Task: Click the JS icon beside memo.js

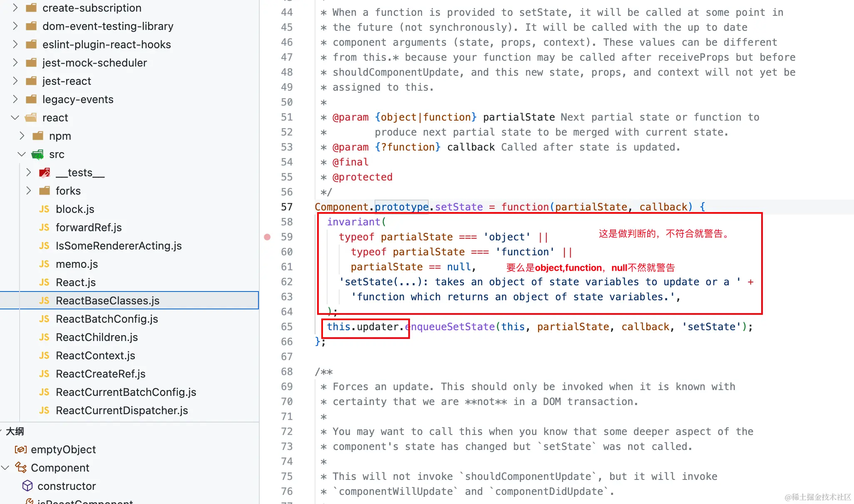Action: (45, 264)
